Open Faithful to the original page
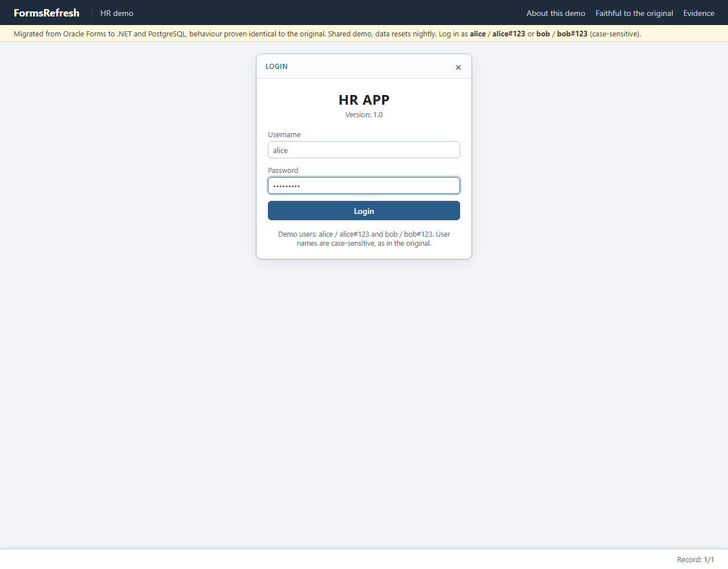 [x=634, y=13]
